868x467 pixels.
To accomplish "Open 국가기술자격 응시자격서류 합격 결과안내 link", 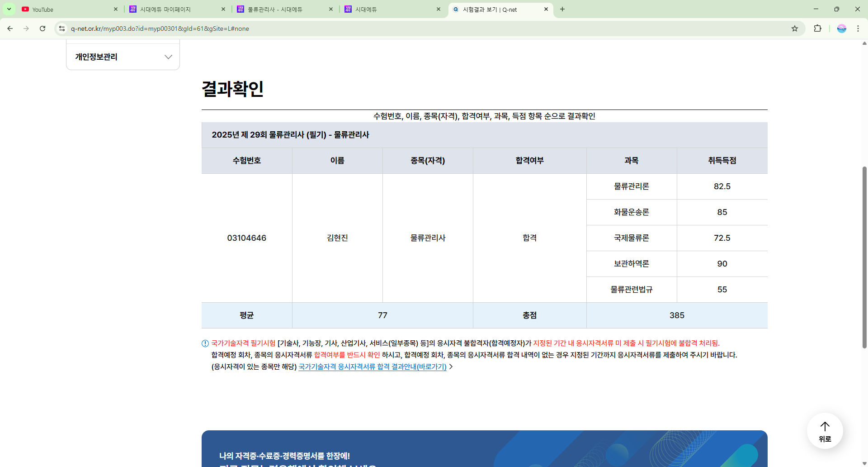I will click(373, 367).
